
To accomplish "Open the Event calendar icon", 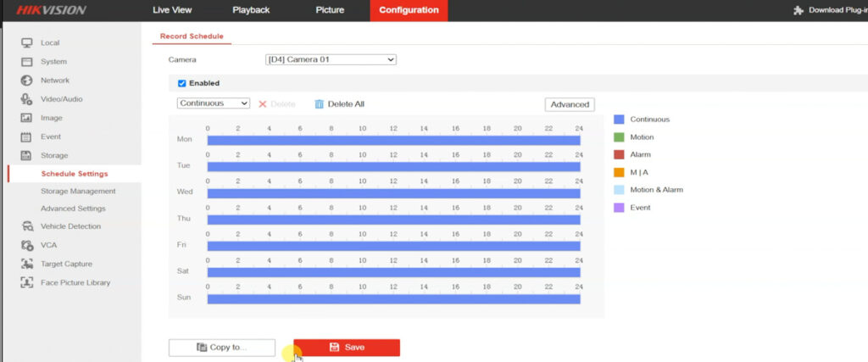I will click(26, 136).
